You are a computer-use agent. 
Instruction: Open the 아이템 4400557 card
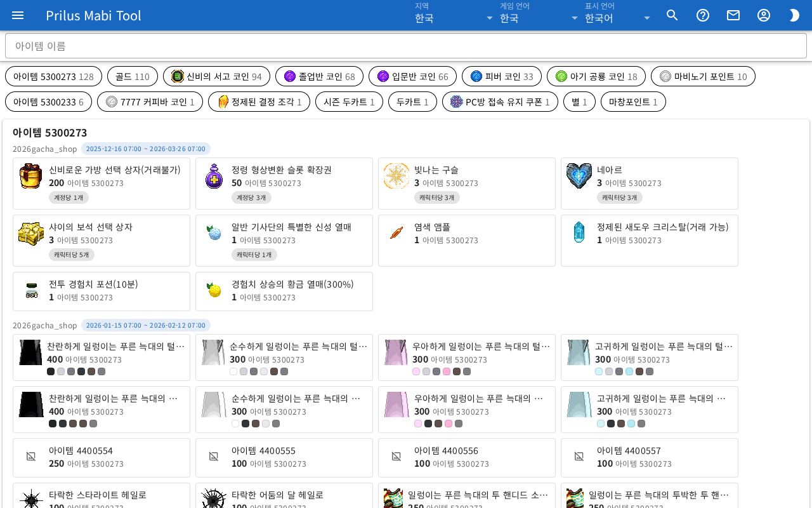[650, 457]
